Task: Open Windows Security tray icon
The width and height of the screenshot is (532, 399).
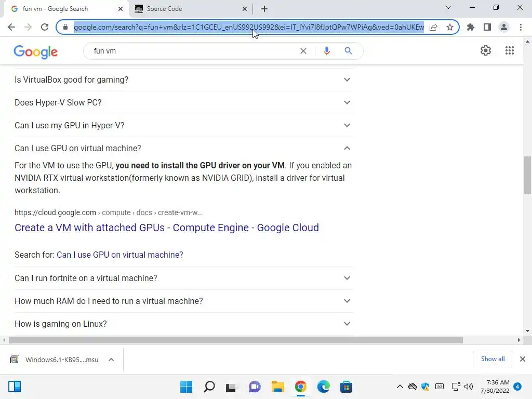Action: click(x=425, y=387)
